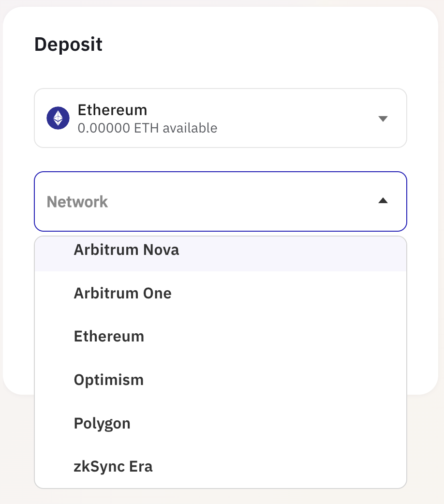Click the upward triangle on the Network field
This screenshot has width=444, height=504.
click(383, 200)
